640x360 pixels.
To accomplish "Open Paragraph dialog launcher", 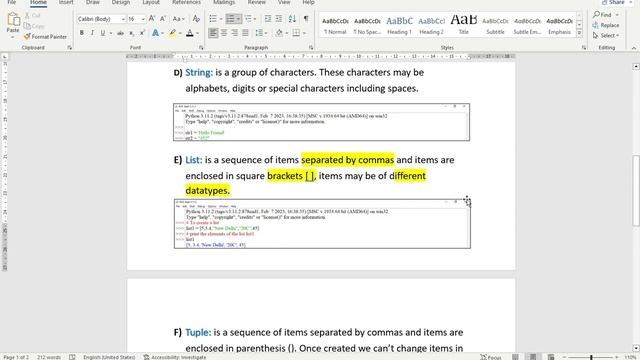I will (311, 48).
